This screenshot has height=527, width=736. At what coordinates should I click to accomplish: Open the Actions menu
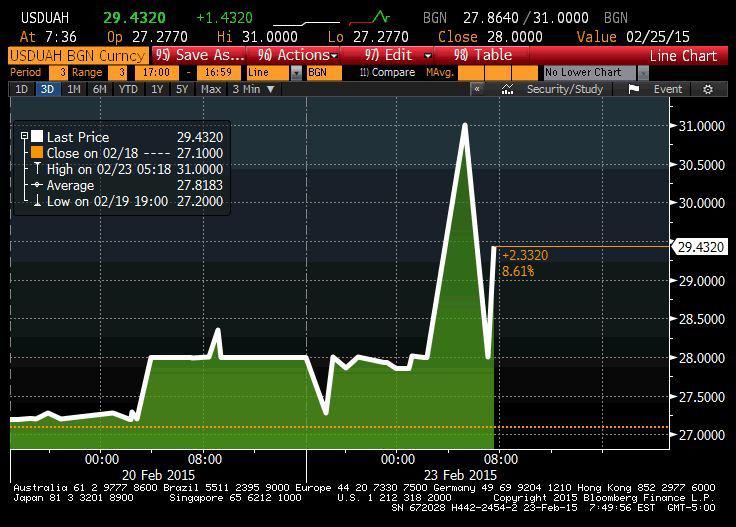[x=298, y=55]
